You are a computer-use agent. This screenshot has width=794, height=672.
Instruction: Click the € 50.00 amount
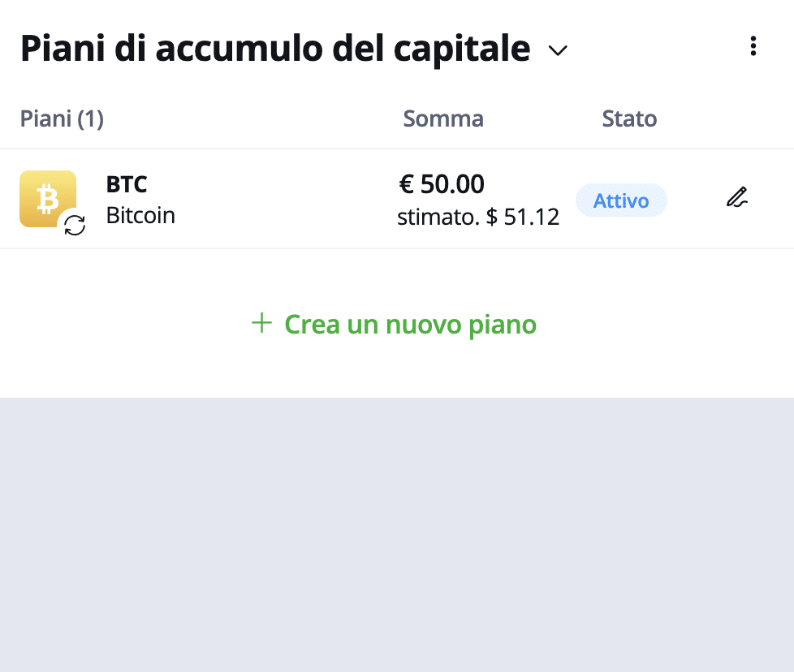pos(442,183)
